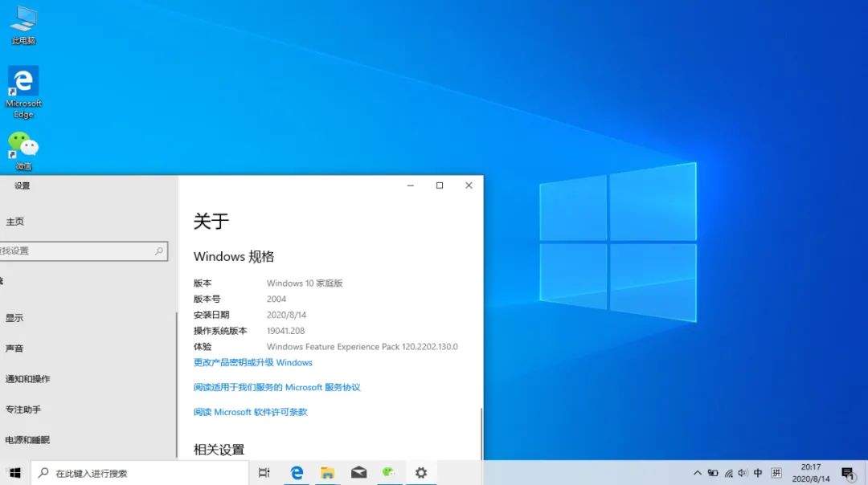Launch the Mail app from the taskbar

[x=358, y=473]
